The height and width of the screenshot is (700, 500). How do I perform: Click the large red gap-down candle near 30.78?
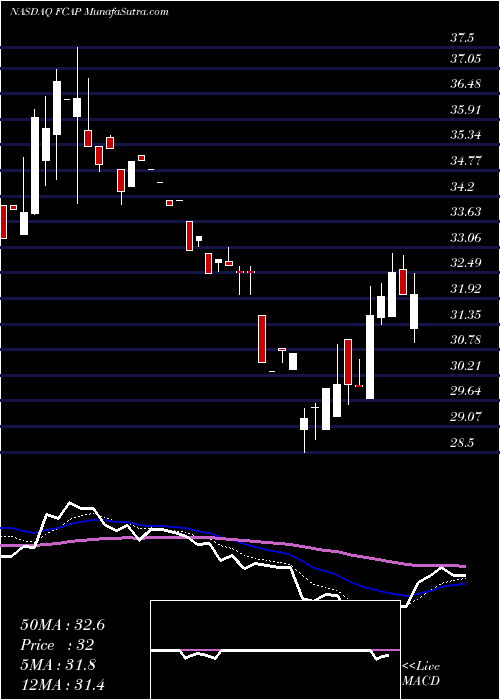(262, 339)
